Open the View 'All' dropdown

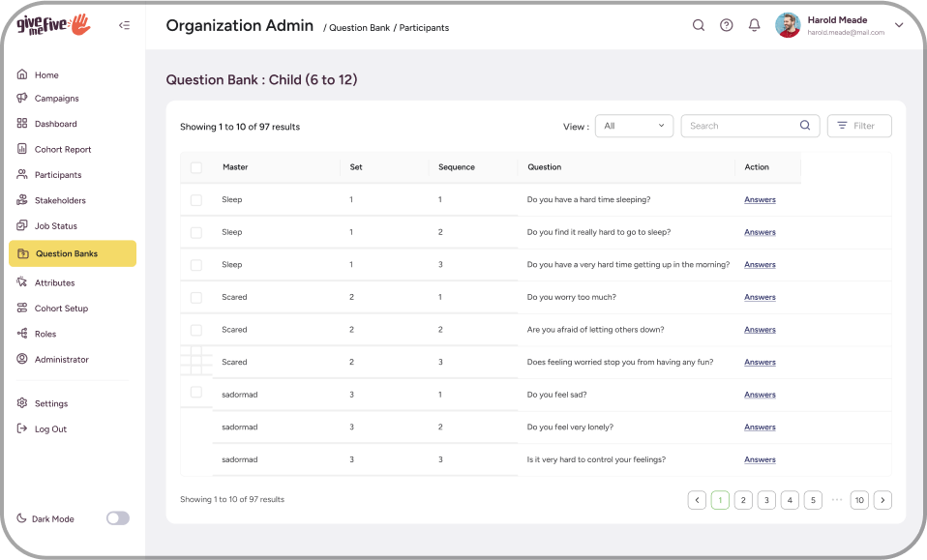pyautogui.click(x=634, y=126)
